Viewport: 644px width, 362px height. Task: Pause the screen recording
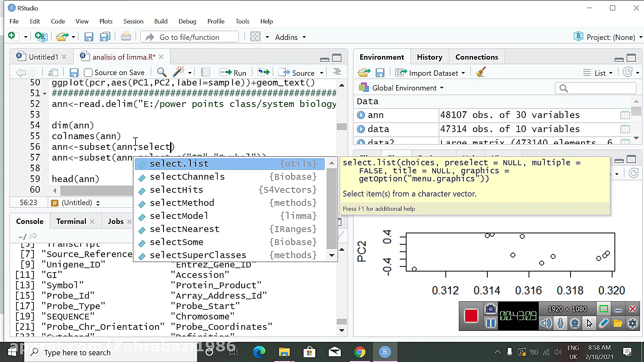tap(491, 323)
